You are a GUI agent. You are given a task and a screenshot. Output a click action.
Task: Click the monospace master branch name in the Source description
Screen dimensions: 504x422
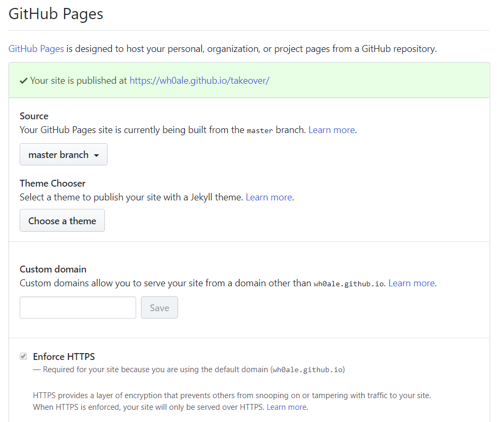coord(260,130)
